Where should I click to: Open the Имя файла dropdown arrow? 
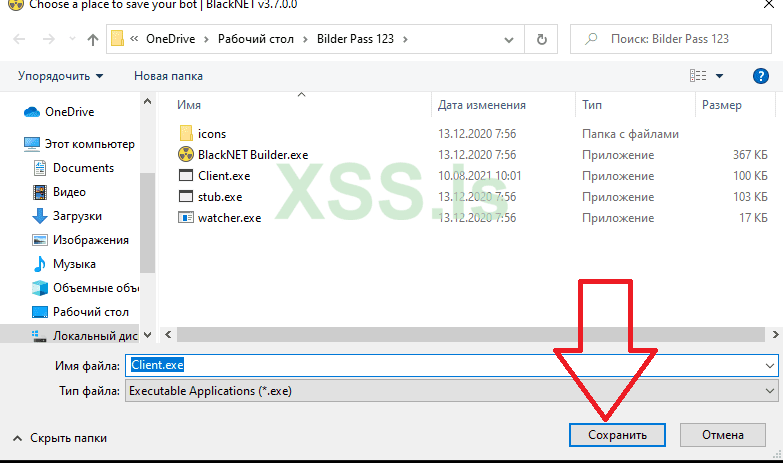(770, 366)
